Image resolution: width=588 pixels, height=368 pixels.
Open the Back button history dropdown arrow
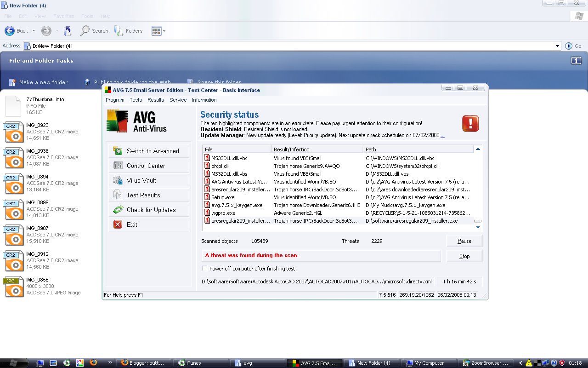[33, 31]
